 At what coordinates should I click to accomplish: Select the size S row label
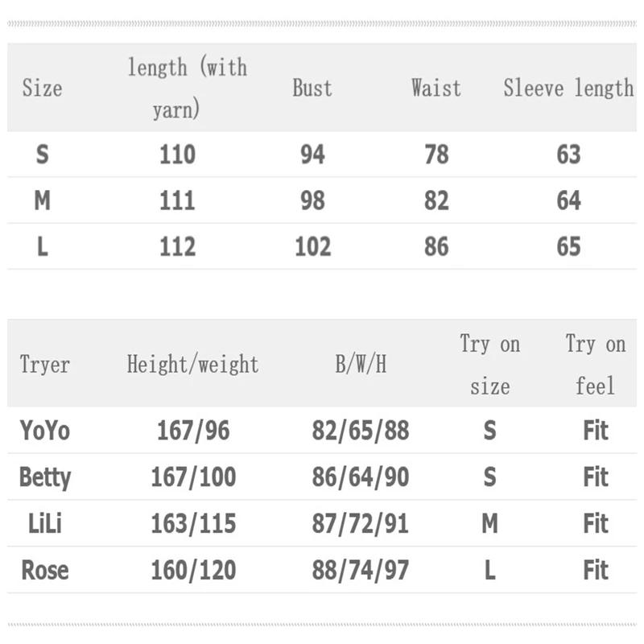[x=43, y=154]
